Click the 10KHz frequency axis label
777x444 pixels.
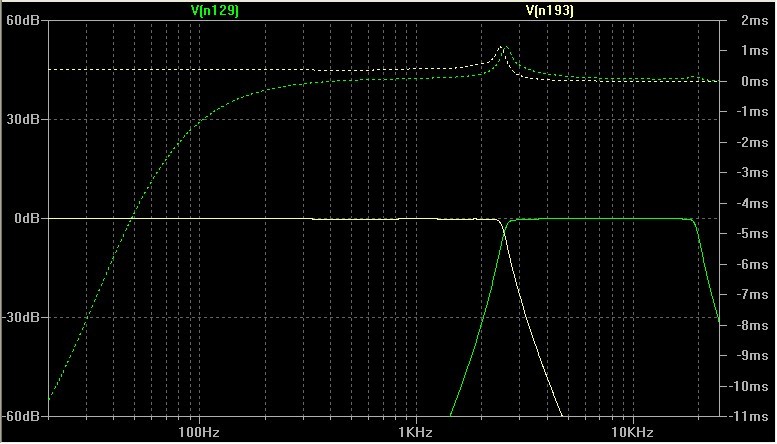(632, 432)
